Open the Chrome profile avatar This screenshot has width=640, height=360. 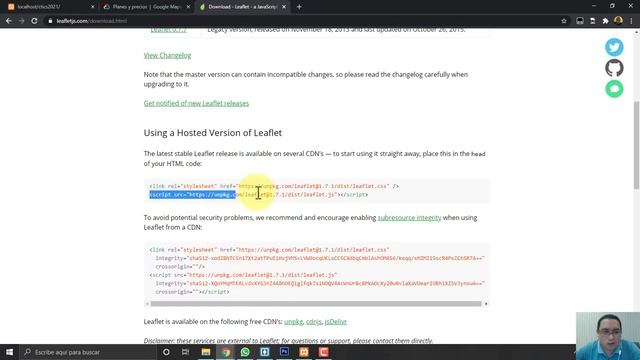click(x=618, y=20)
